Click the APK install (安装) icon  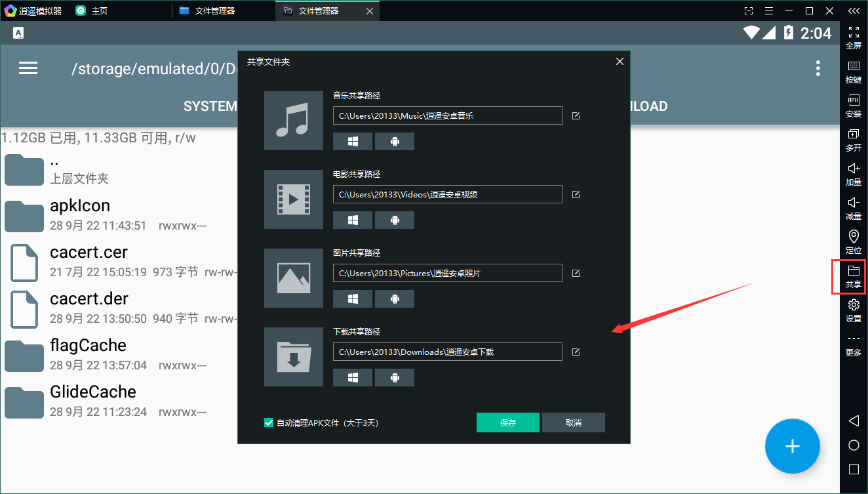[x=854, y=106]
